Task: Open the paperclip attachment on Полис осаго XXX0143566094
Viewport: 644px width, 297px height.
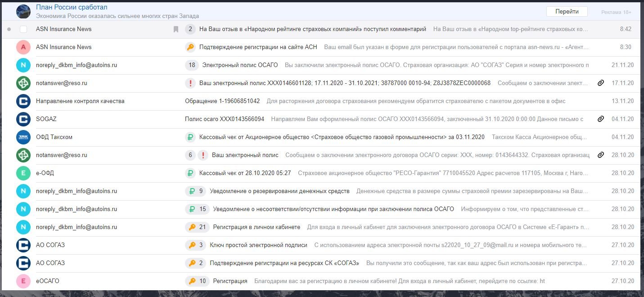Action: click(600, 119)
